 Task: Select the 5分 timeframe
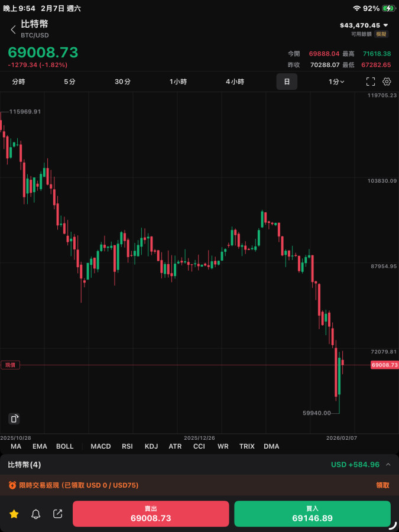point(70,82)
